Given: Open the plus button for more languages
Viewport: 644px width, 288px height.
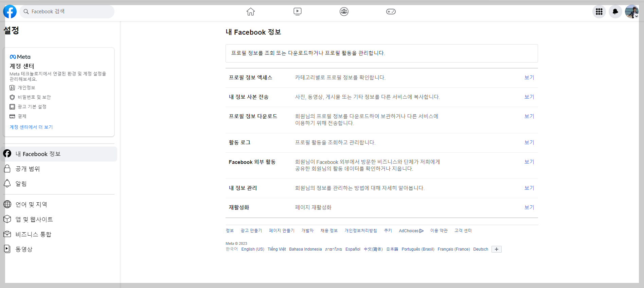Looking at the screenshot, I should [497, 249].
